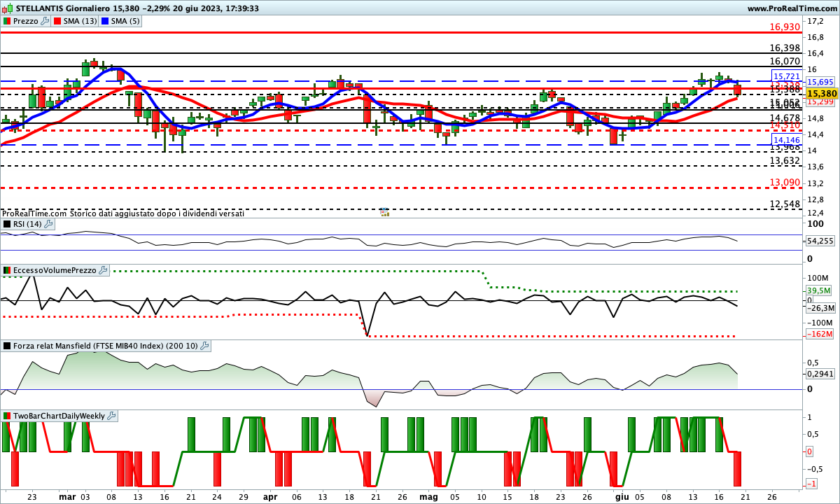Click the 'apr' month label on time axis
The height and width of the screenshot is (504, 840).
coord(270,496)
